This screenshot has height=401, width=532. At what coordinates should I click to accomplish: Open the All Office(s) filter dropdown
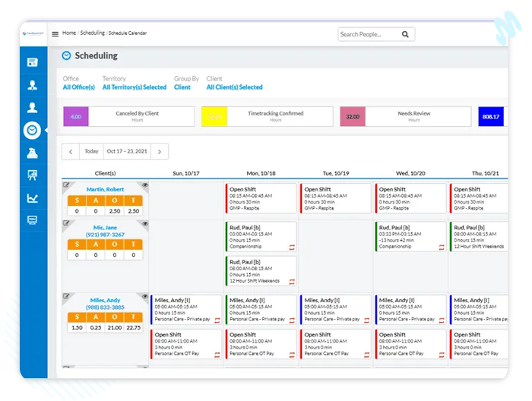pos(79,87)
